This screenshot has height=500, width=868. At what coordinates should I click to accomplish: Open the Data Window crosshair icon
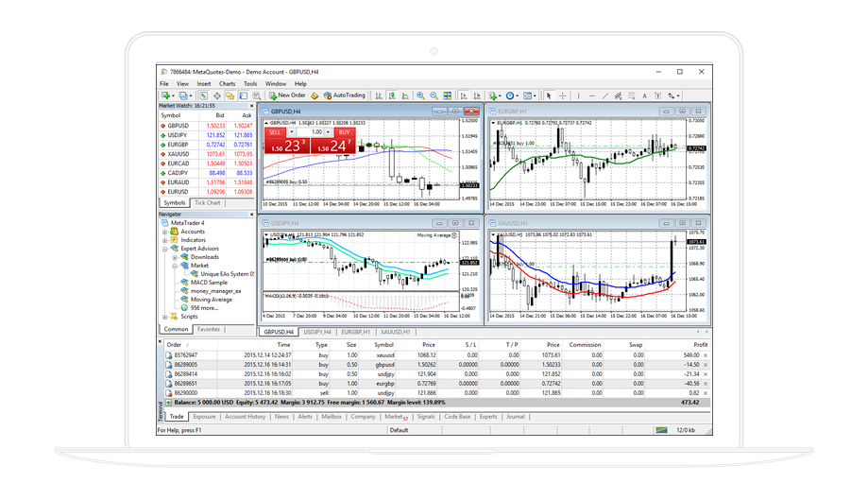tap(217, 95)
